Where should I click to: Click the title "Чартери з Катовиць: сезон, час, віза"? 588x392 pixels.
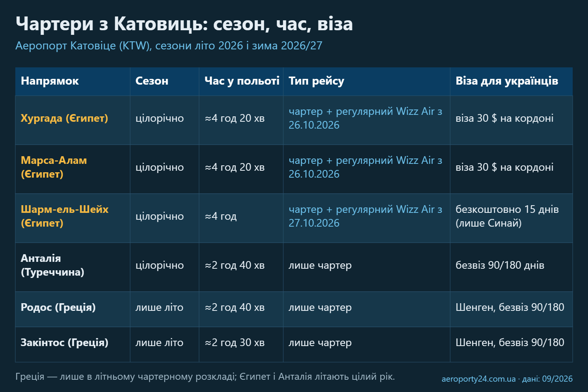[x=184, y=24]
